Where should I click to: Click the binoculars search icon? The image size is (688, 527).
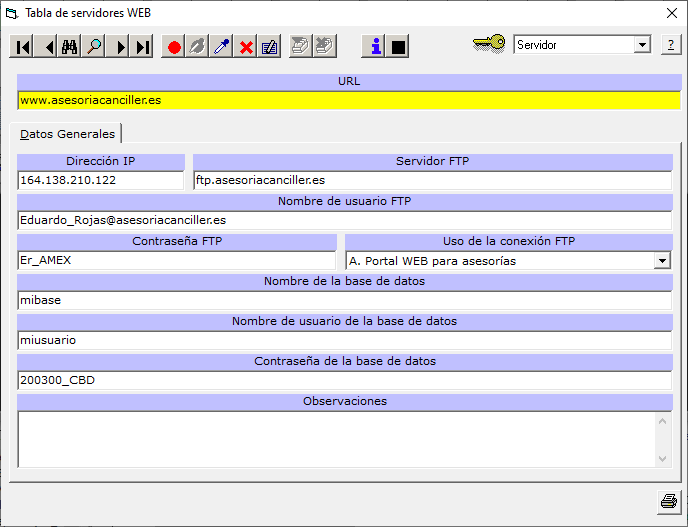coord(70,47)
